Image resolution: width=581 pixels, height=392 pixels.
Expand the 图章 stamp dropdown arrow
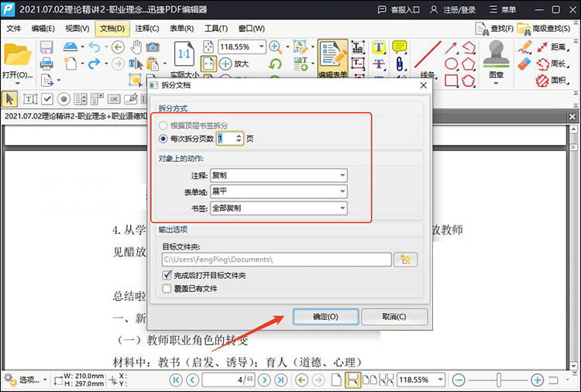tap(496, 83)
